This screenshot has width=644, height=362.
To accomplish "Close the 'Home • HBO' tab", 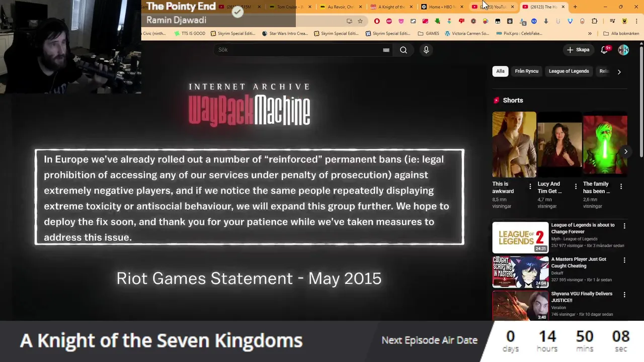I will (x=462, y=7).
